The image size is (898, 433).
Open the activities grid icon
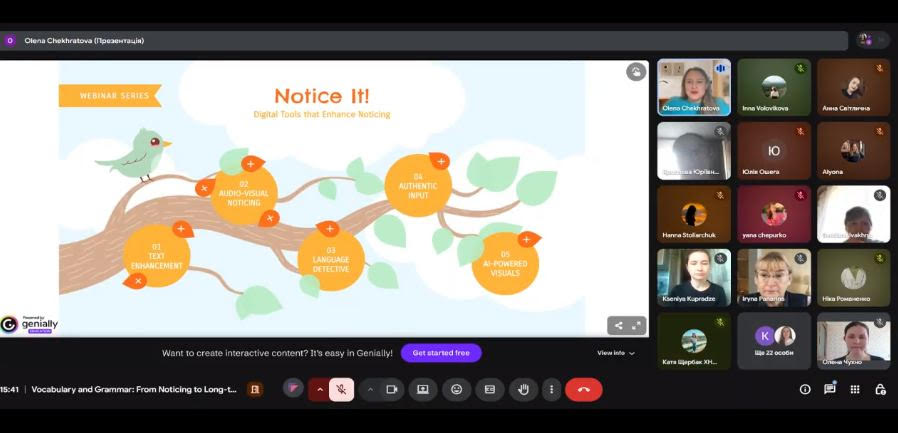coord(855,389)
